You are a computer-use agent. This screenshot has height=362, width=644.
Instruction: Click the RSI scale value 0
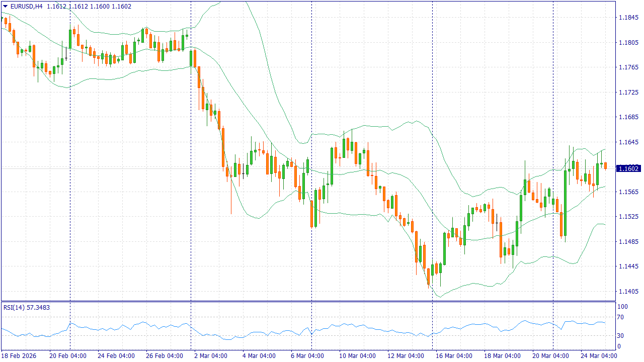point(619,346)
